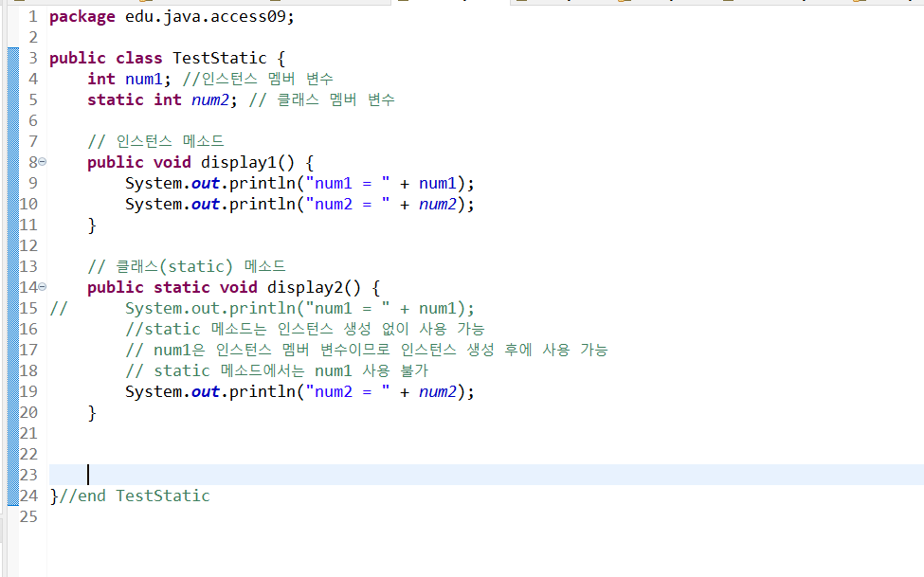Viewport: 924px width, 577px height.
Task: Click line number 23 in the gutter
Action: click(28, 475)
